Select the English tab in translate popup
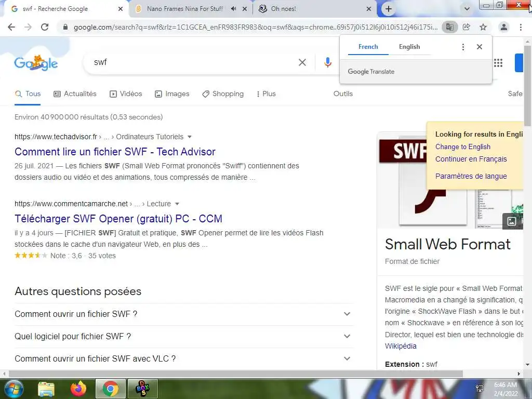Image resolution: width=532 pixels, height=399 pixels. click(409, 47)
